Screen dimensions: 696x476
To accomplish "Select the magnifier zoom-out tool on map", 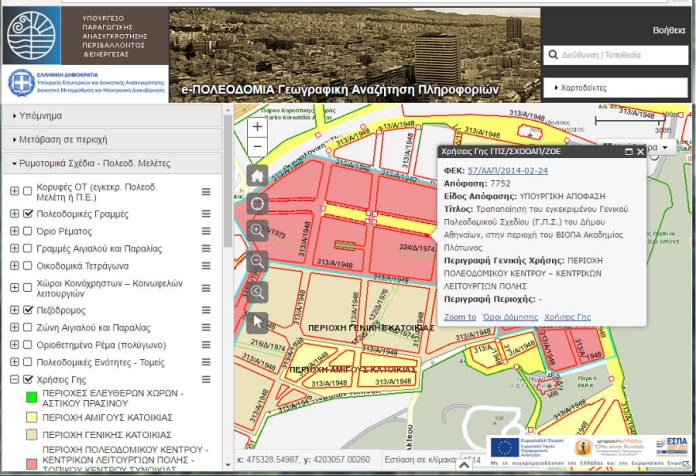I will pos(258,261).
